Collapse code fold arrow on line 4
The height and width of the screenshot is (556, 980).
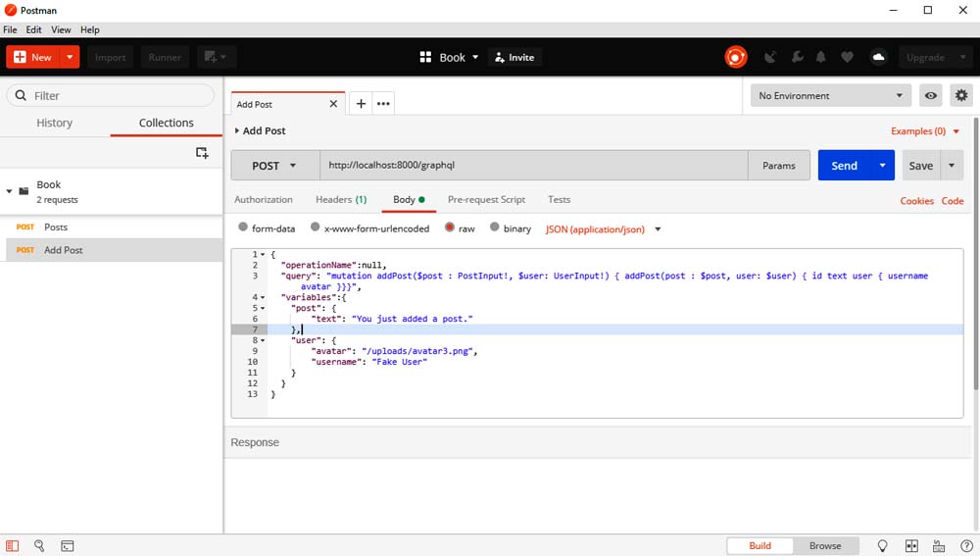click(x=263, y=298)
